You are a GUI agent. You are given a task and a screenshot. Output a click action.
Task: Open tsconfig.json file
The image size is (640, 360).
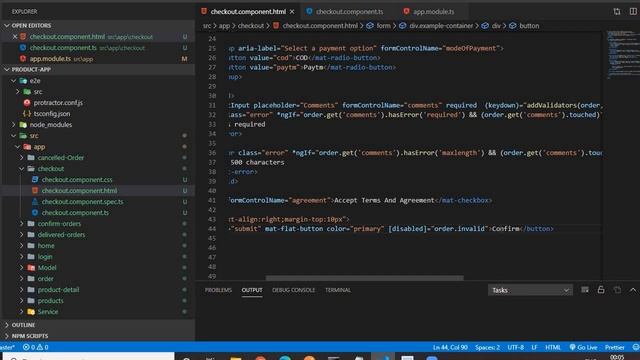pos(51,114)
